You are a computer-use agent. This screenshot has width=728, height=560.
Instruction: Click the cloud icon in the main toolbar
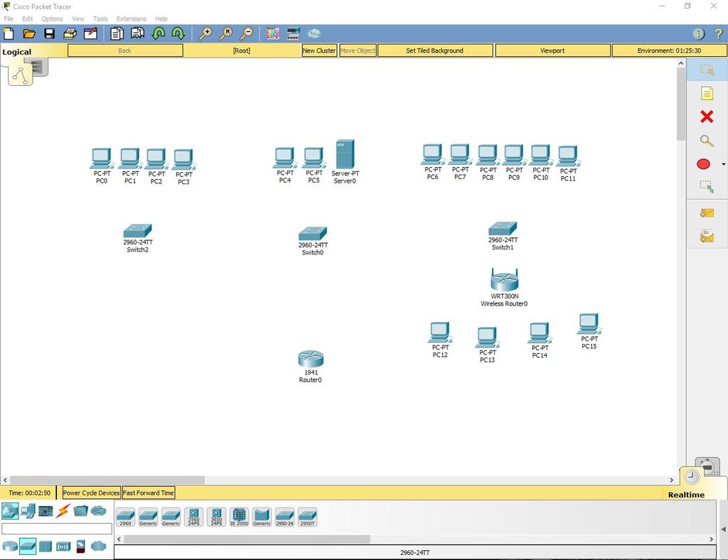pyautogui.click(x=314, y=33)
